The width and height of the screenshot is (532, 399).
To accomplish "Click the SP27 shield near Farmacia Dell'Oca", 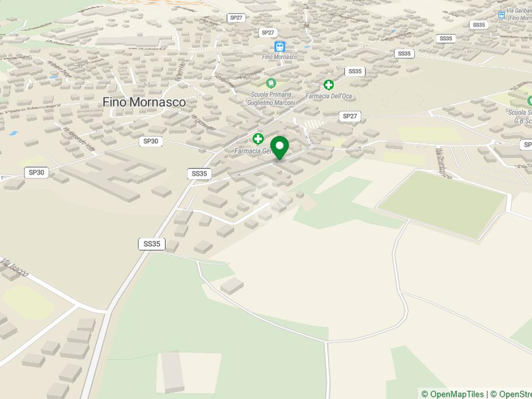I will coord(350,116).
